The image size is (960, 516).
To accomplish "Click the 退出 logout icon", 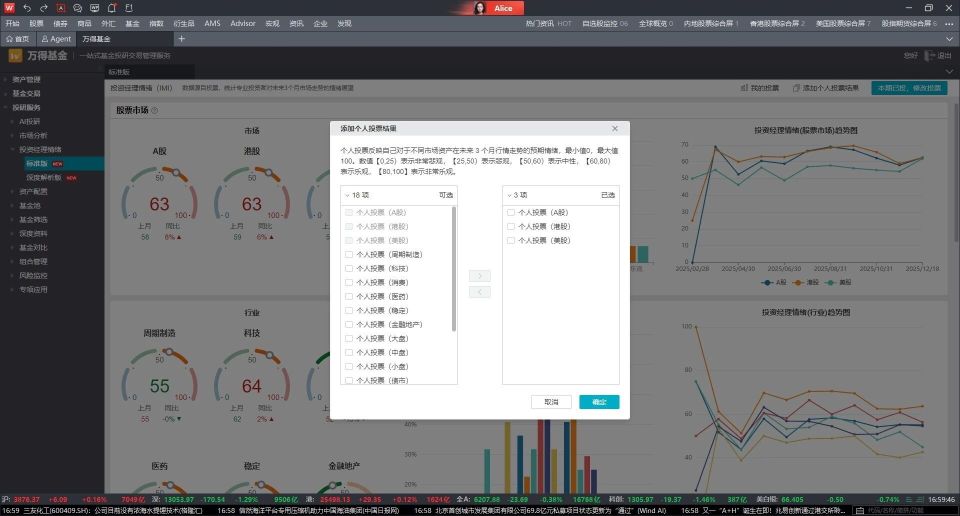I will click(929, 55).
